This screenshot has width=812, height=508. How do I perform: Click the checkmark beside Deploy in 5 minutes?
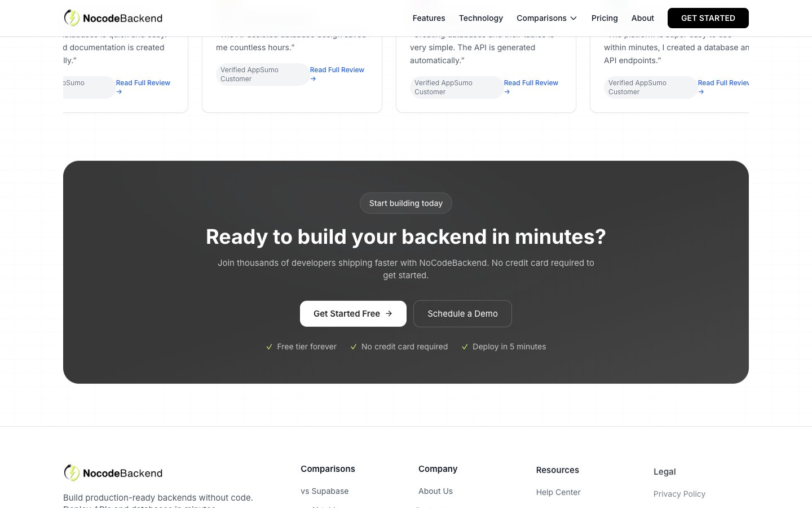[465, 347]
